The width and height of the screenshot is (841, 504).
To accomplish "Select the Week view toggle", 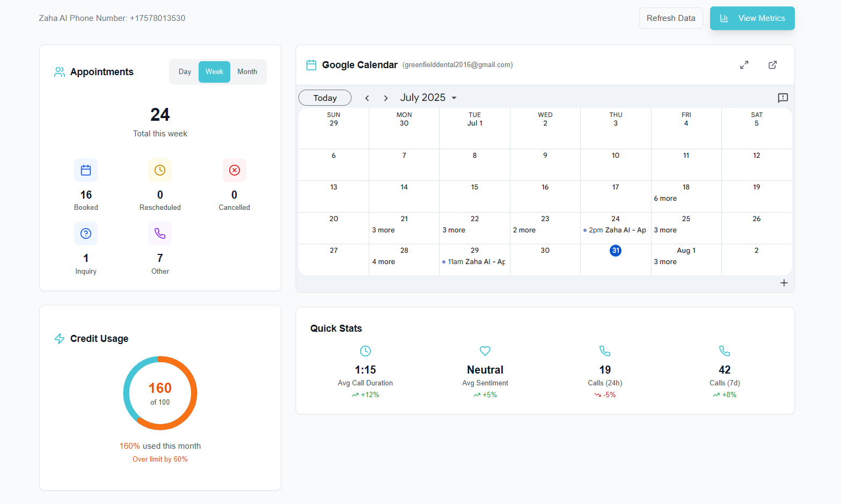I will pyautogui.click(x=214, y=71).
